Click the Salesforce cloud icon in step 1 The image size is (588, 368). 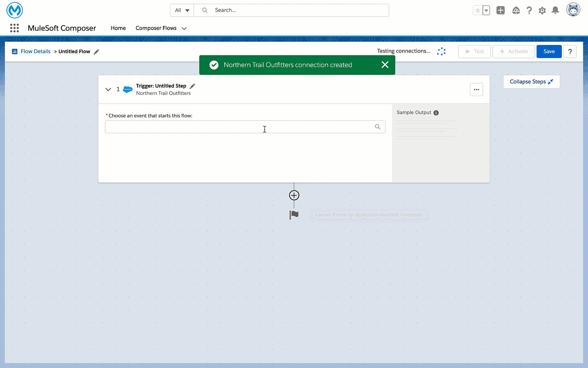pos(128,89)
